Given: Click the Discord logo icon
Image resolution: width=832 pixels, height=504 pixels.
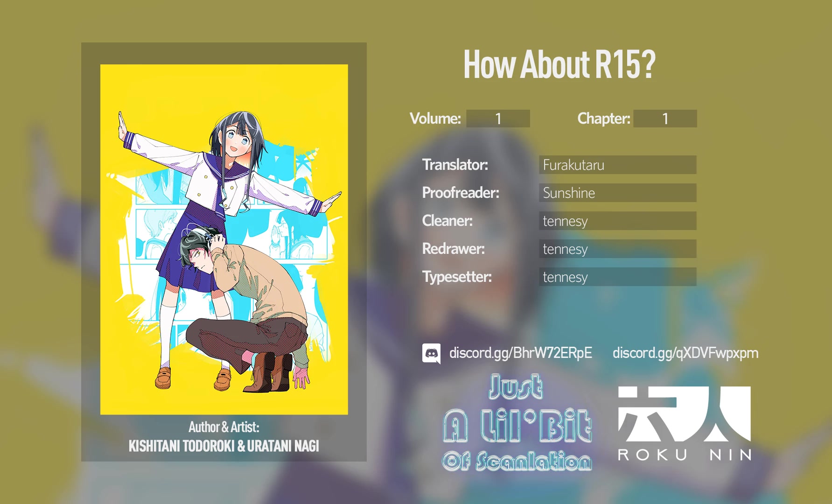Looking at the screenshot, I should [x=432, y=353].
